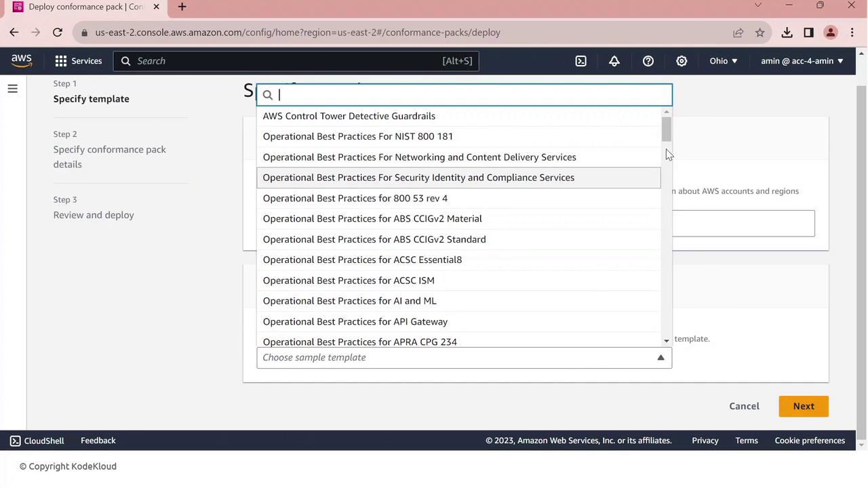Select Operational Best Practices for API Gateway
Image resolution: width=868 pixels, height=488 pixels.
458,322
